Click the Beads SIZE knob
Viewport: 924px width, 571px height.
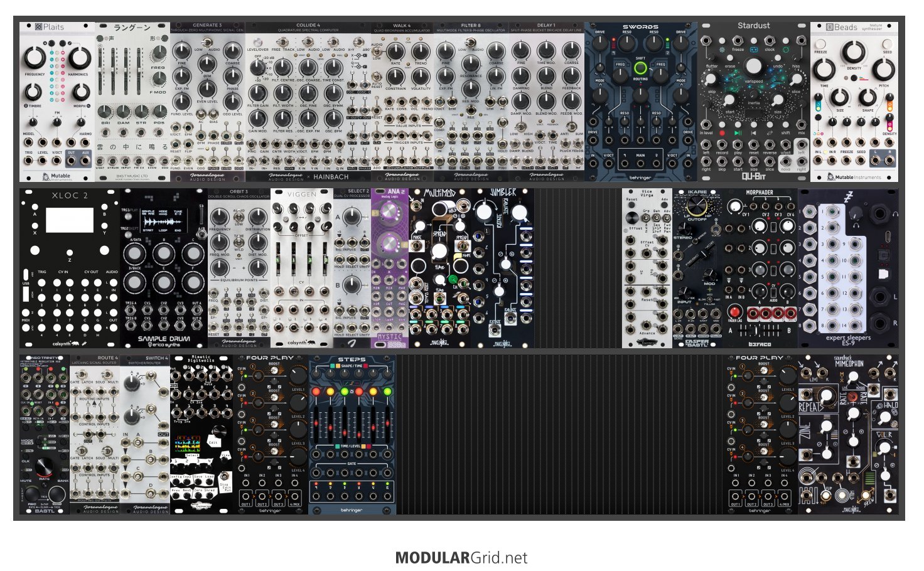pyautogui.click(x=840, y=97)
